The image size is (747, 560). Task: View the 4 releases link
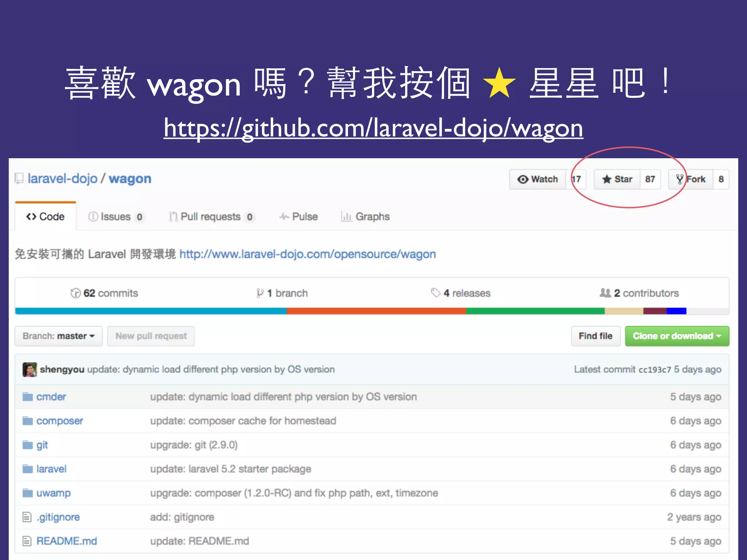coord(461,293)
